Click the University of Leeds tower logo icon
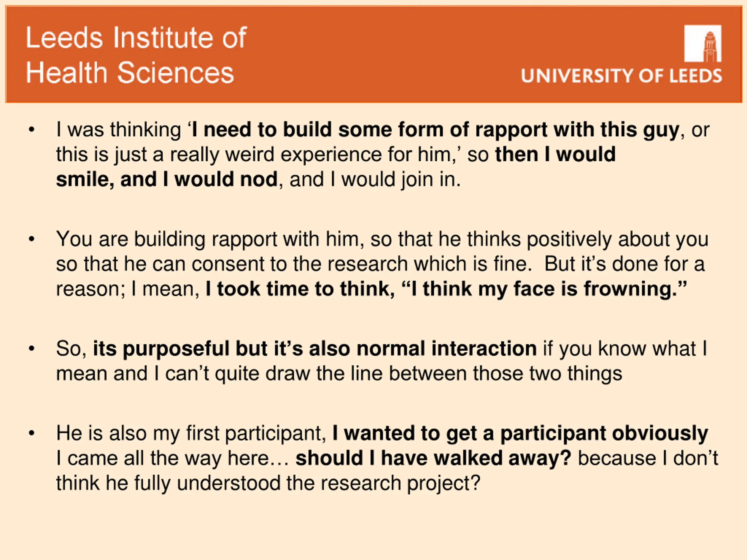This screenshot has width=747, height=560. pos(703,43)
